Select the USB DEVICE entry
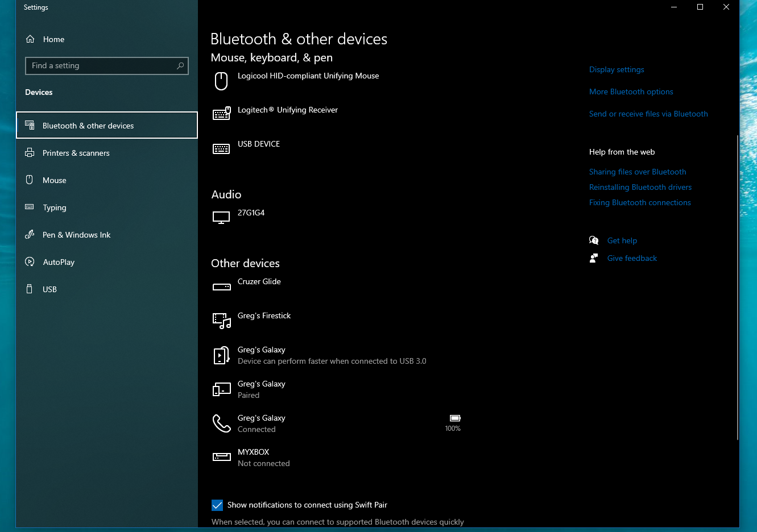Screen dimensions: 757x532 (337, 149)
